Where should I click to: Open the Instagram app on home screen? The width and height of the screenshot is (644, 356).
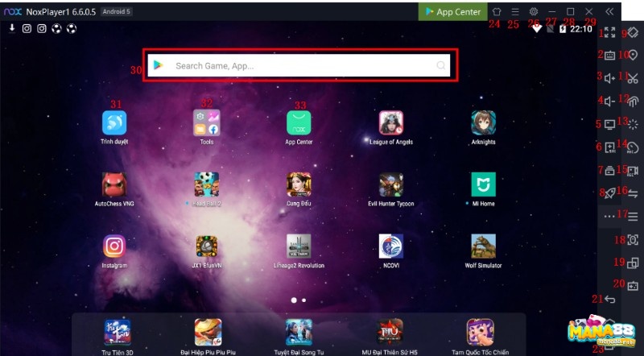point(114,251)
